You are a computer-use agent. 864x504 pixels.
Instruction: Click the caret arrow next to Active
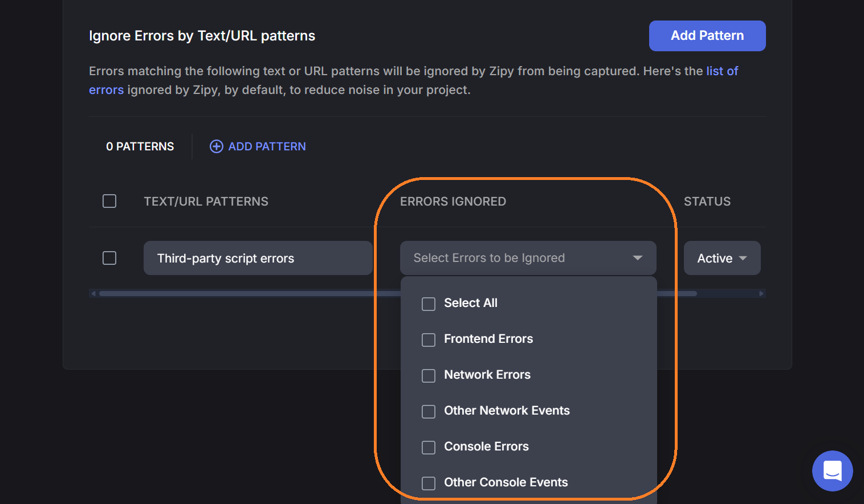pos(743,258)
